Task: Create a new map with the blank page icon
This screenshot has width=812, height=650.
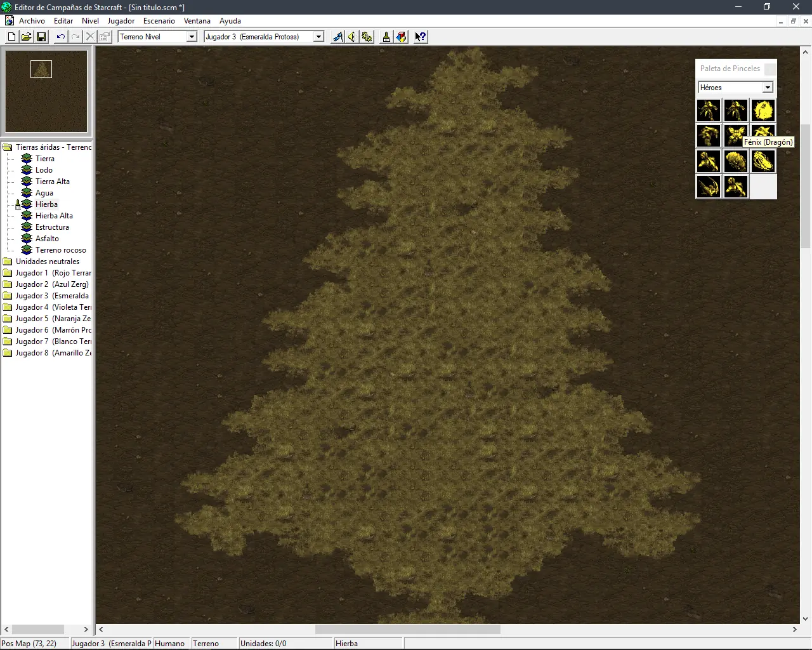Action: 11,37
